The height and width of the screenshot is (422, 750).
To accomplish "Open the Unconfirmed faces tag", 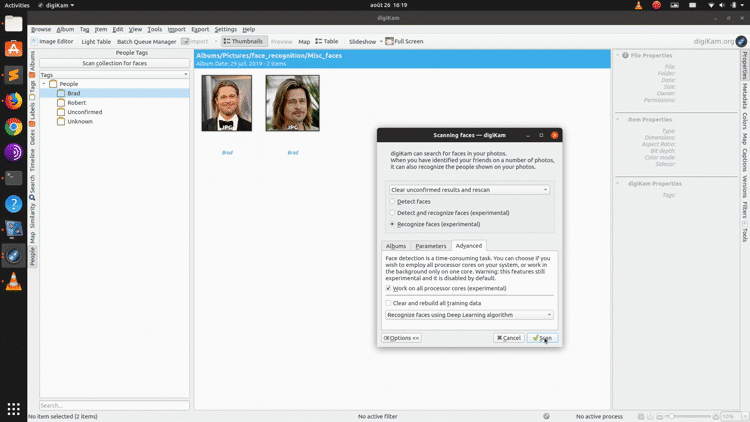I will pos(83,112).
